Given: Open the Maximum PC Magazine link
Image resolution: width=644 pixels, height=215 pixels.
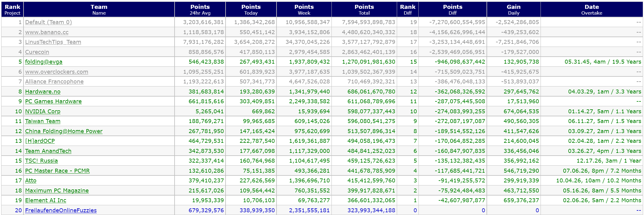Looking at the screenshot, I should click(x=57, y=191).
